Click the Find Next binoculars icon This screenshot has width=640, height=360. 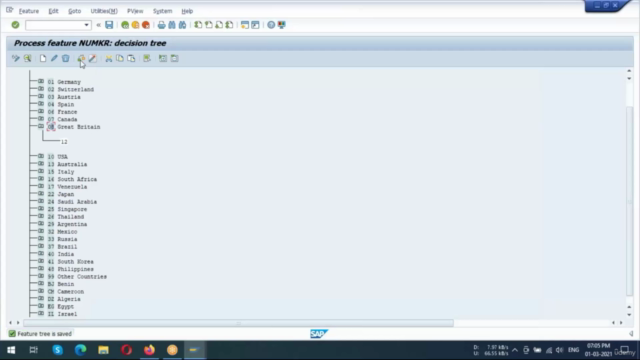(x=182, y=25)
